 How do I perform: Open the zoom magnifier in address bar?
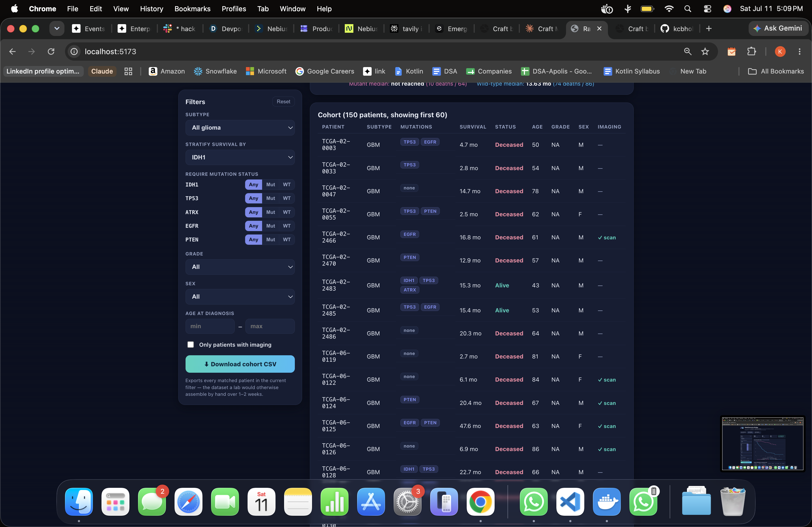[x=687, y=52]
